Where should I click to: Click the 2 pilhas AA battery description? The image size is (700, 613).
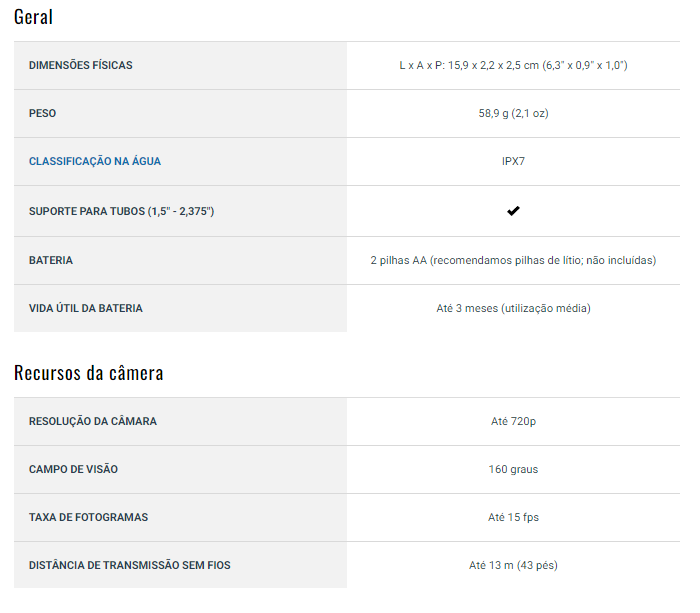513,260
